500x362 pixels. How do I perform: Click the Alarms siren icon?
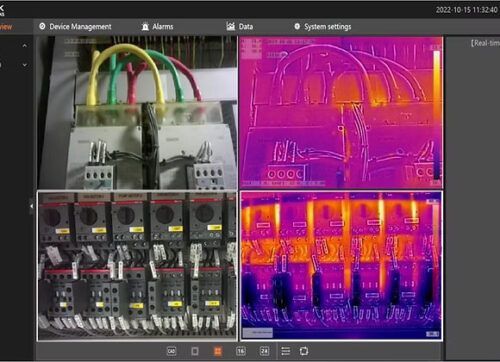(x=145, y=26)
